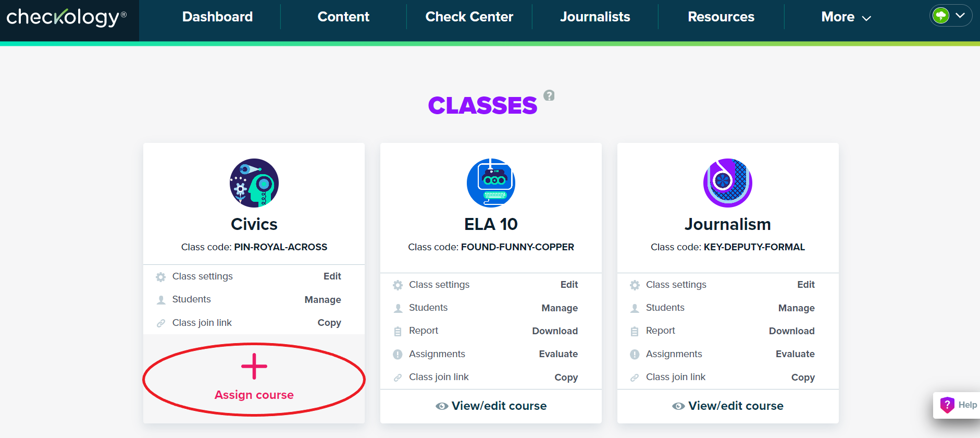Manage students in Journalism
Screen dimensions: 980x438
click(x=797, y=308)
